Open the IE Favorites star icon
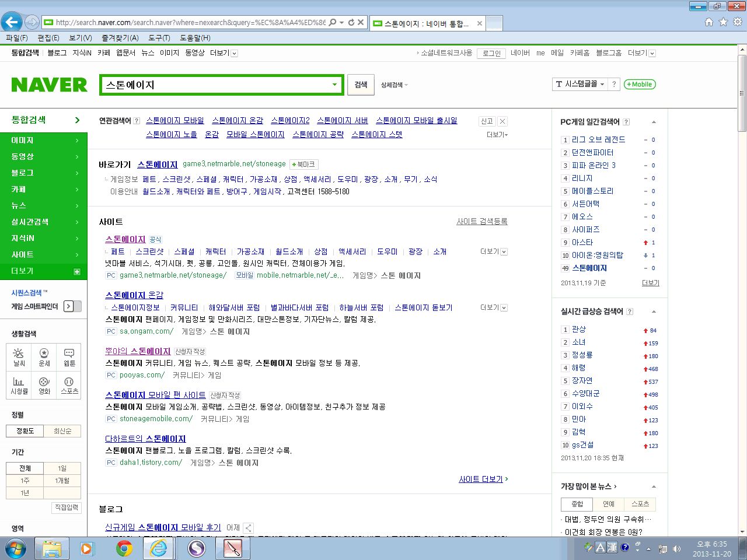 [x=723, y=22]
